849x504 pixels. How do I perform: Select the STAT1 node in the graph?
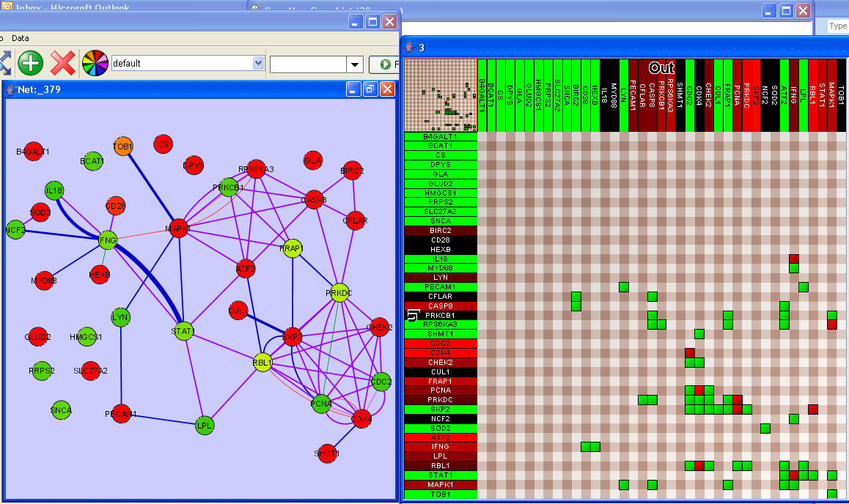point(183,331)
